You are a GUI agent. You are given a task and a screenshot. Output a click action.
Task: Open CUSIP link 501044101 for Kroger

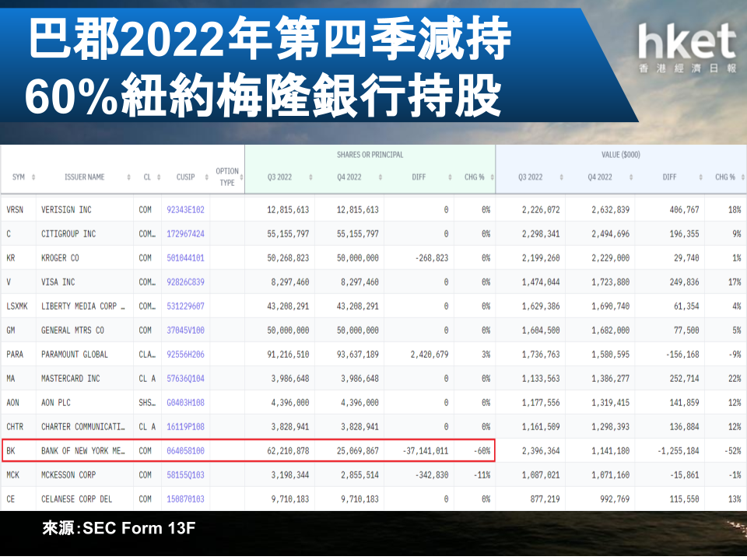[x=185, y=258]
